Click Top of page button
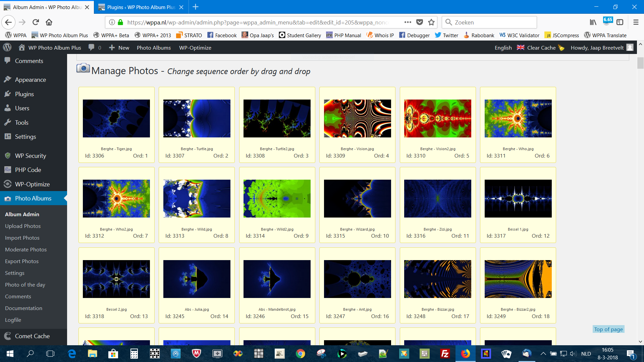This screenshot has height=362, width=644. click(608, 328)
